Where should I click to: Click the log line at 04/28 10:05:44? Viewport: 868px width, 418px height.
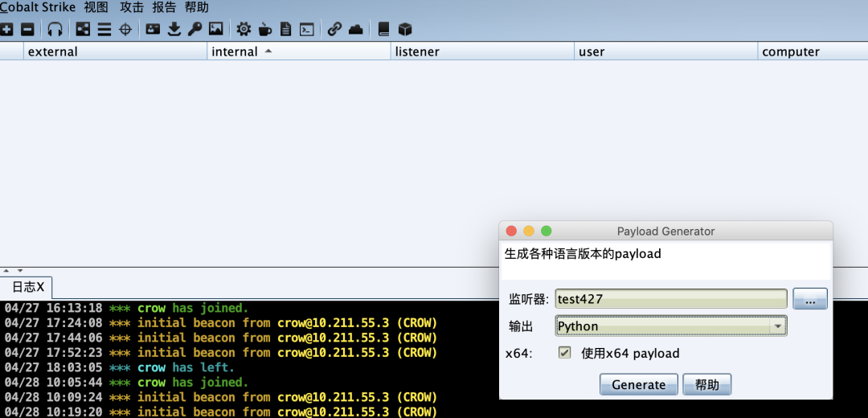[127, 383]
